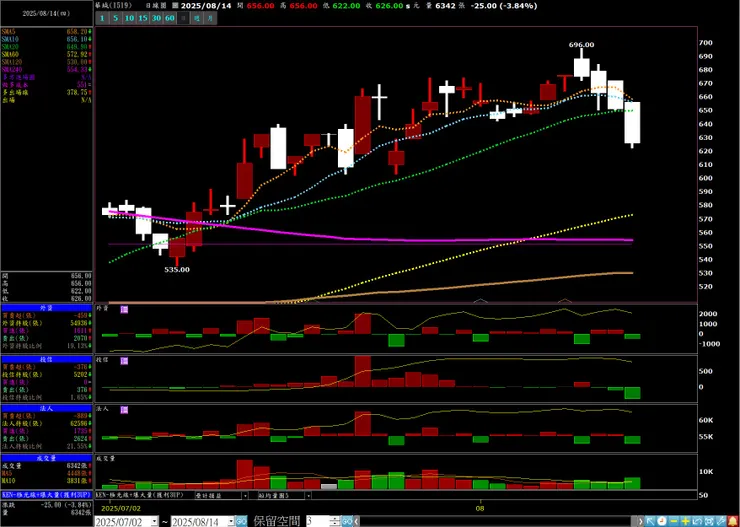Click the clock history icon

pos(662,521)
